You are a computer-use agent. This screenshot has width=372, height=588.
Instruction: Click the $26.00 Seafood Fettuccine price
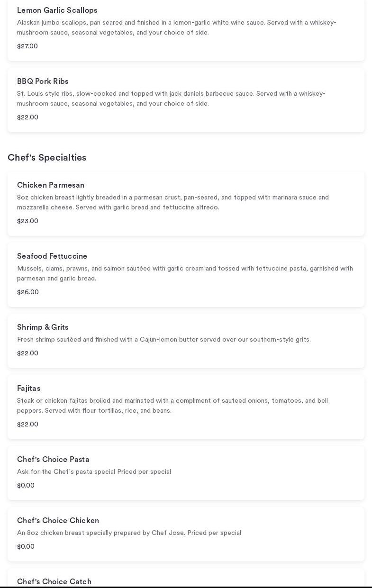(28, 292)
